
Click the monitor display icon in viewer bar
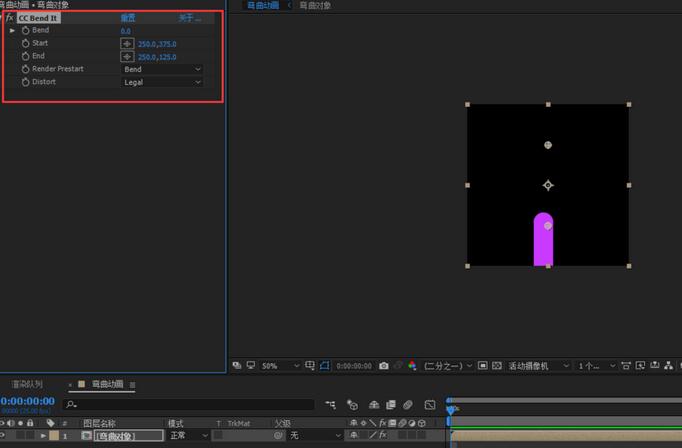click(251, 365)
